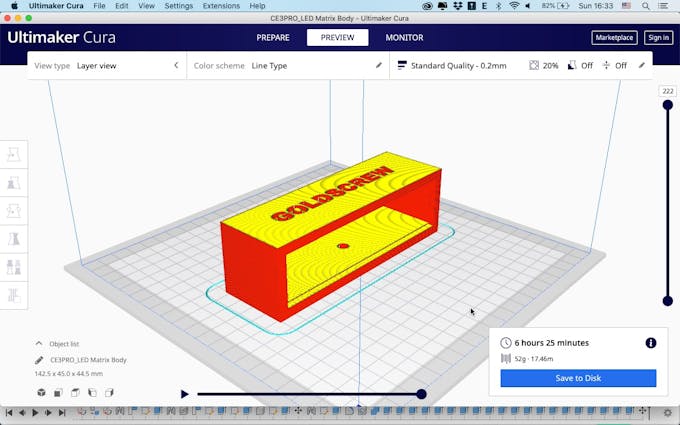
Task: Click the 6 hours 25 minutes estimate
Action: click(552, 343)
